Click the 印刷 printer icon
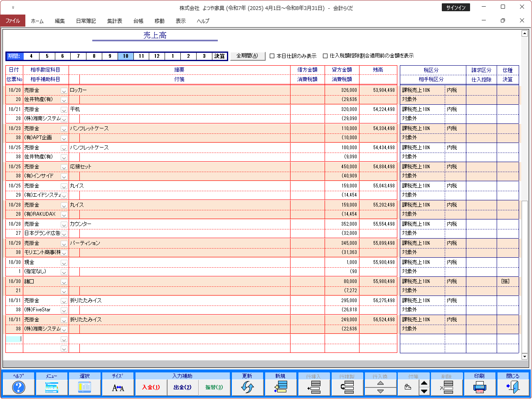This screenshot has height=399, width=532. coord(479,387)
